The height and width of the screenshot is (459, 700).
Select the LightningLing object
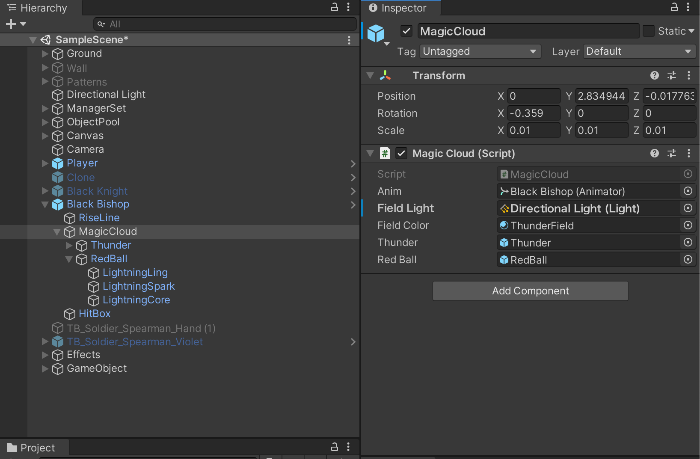135,273
